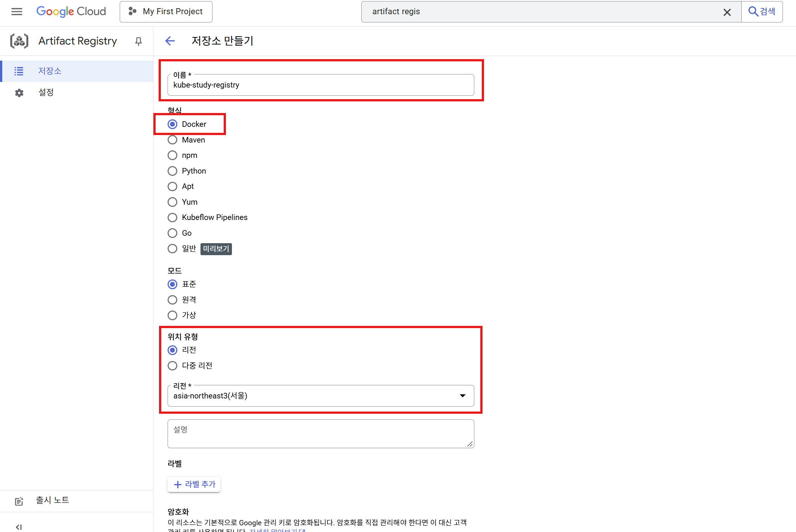Image resolution: width=796 pixels, height=532 pixels.
Task: Select the Kubeflow Pipelines format option
Action: 172,217
